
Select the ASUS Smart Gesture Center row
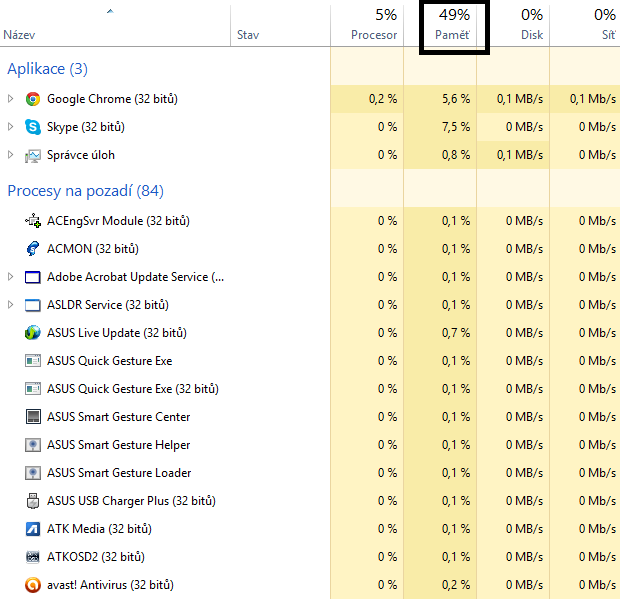[310, 417]
